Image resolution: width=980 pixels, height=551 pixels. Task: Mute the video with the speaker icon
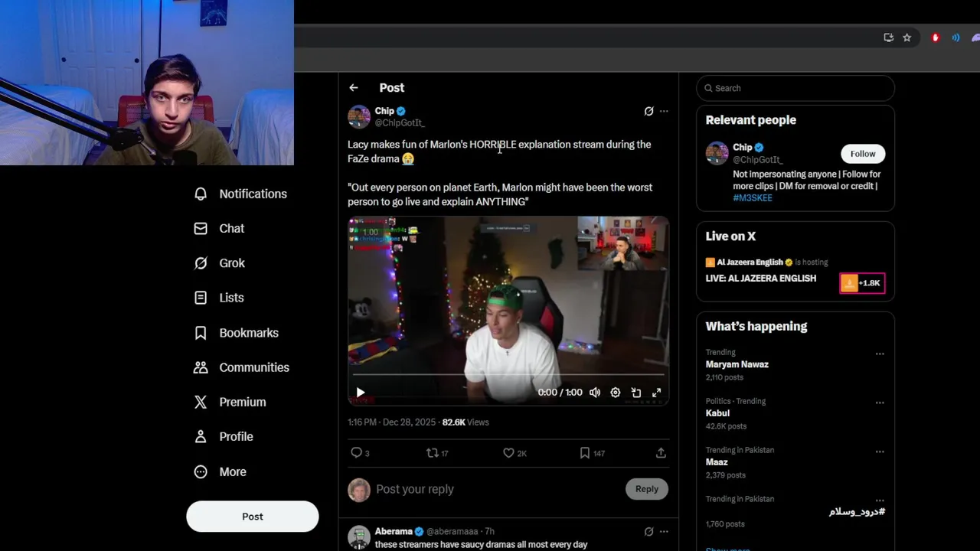pos(595,393)
